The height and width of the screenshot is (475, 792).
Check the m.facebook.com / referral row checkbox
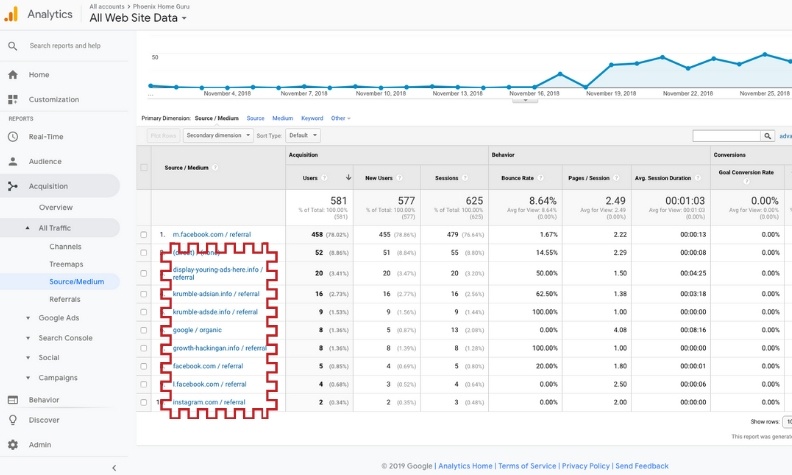coord(144,234)
